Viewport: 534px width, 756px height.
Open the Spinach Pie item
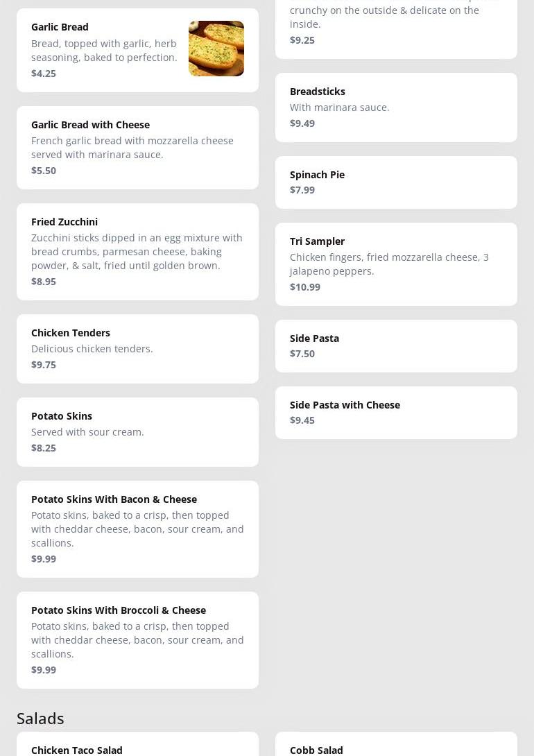coord(317,175)
